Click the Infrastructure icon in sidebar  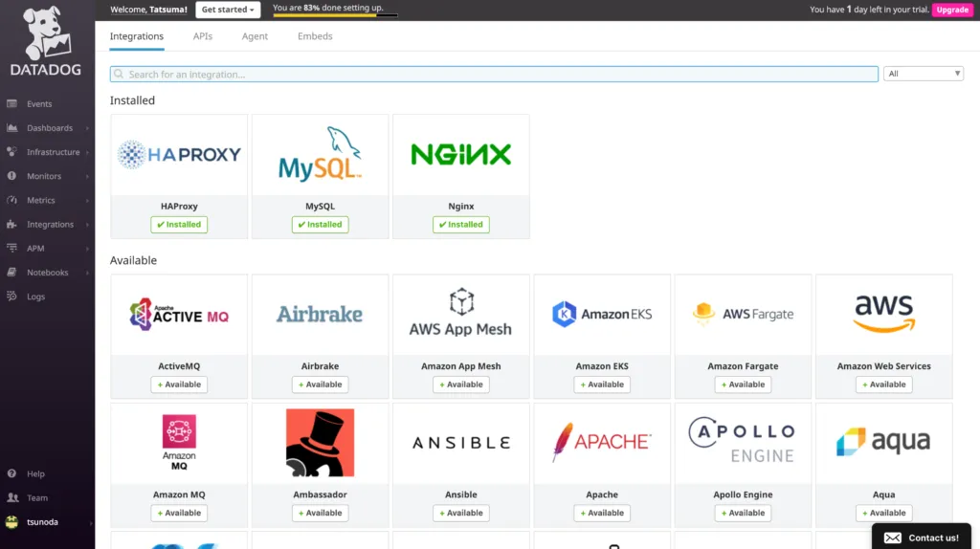(x=11, y=152)
